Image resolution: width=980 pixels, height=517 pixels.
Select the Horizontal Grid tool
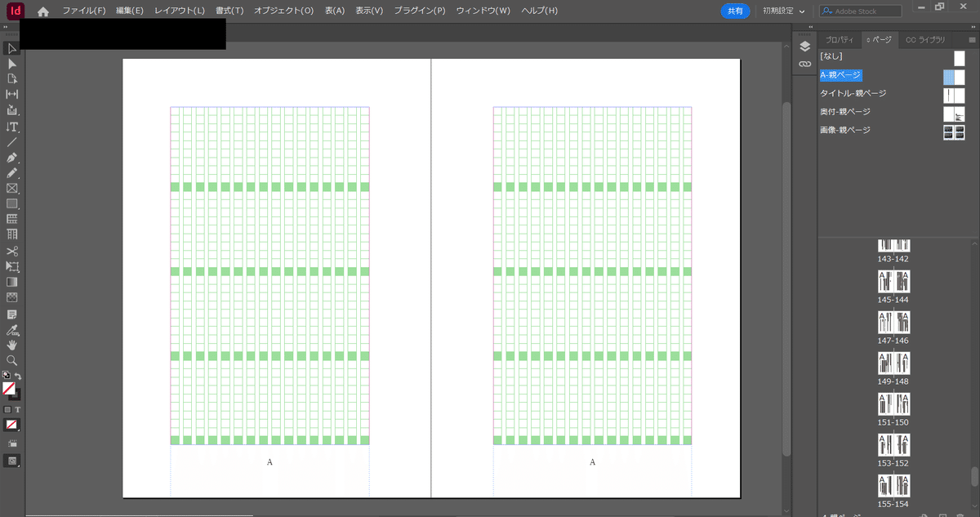pos(12,219)
